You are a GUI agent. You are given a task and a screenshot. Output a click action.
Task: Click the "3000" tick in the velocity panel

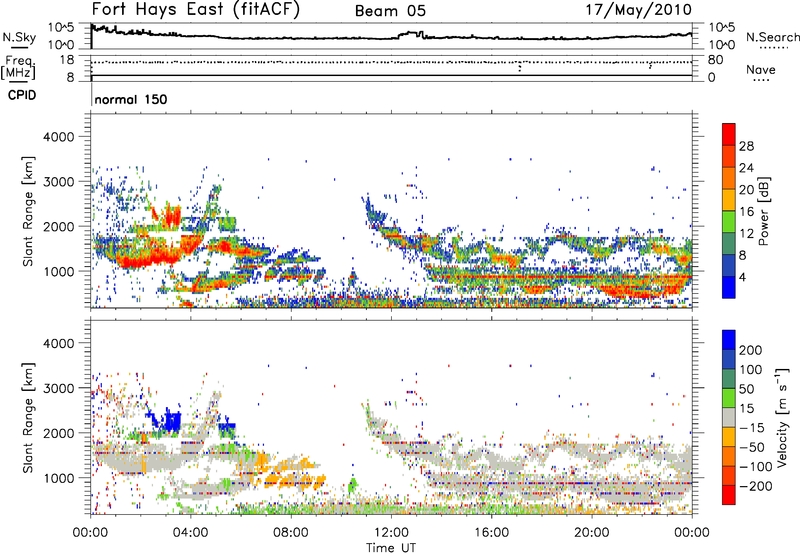58,388
